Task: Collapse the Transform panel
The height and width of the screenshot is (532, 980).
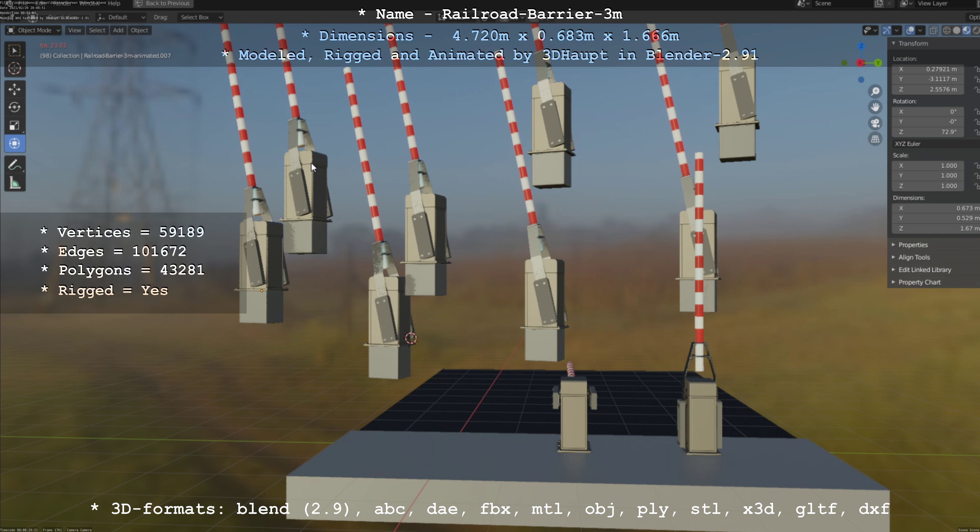Action: point(913,43)
